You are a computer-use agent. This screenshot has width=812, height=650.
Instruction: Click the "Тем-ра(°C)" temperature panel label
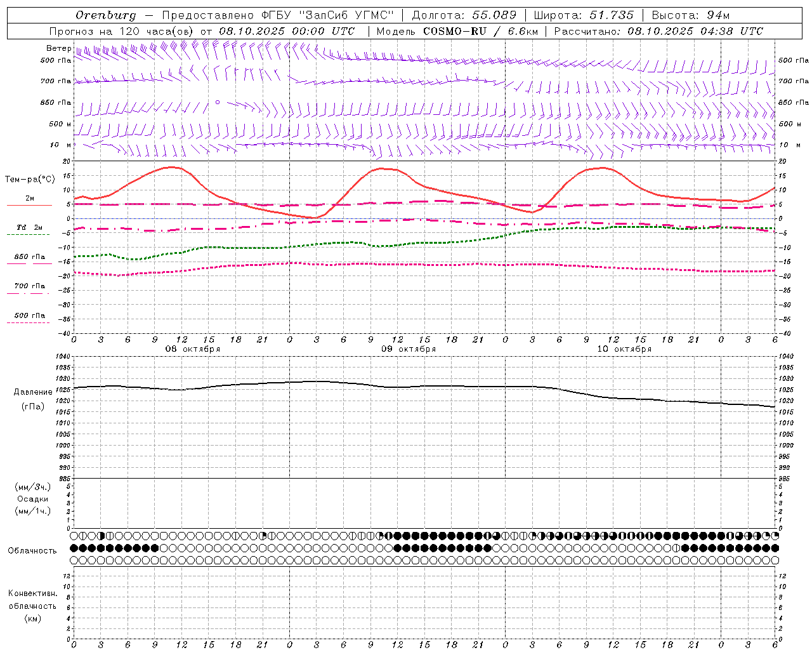30,180
